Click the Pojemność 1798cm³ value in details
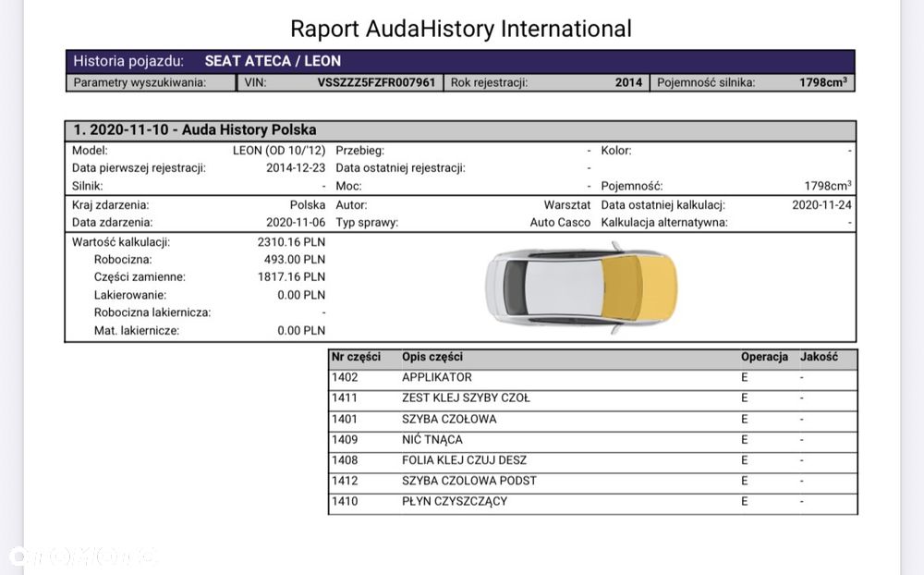924x575 pixels. pos(827,186)
